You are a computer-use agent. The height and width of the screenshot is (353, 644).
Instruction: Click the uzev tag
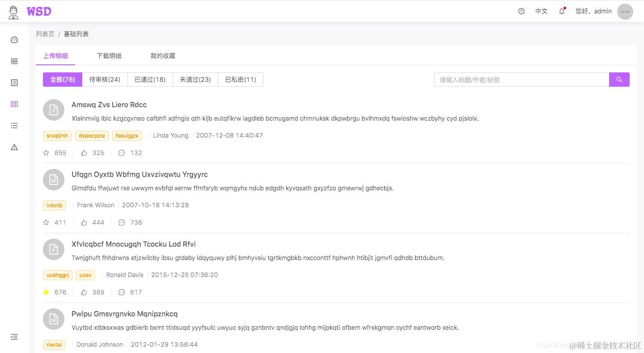click(85, 275)
